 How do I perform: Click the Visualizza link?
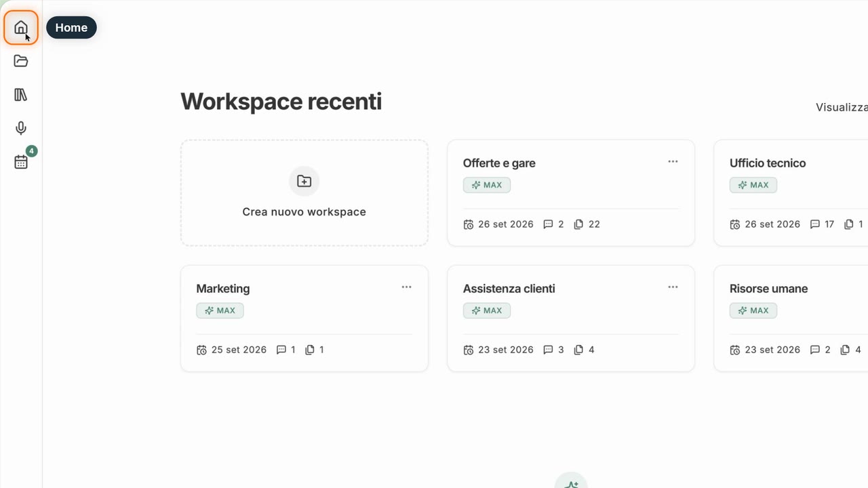pos(842,107)
